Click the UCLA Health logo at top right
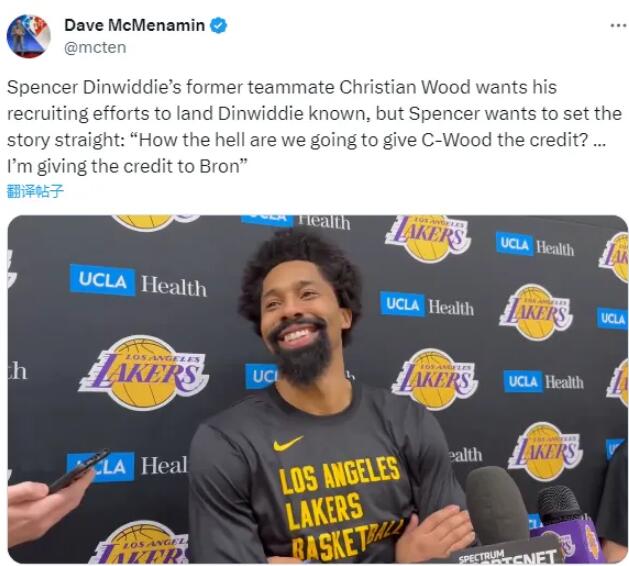Viewport: 629px width, 566px height. pyautogui.click(x=535, y=245)
